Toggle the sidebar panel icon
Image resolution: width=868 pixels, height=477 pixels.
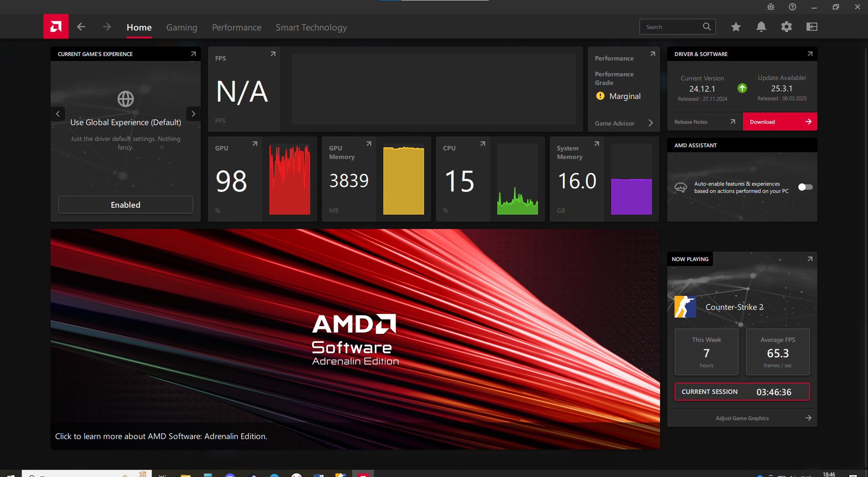point(812,27)
